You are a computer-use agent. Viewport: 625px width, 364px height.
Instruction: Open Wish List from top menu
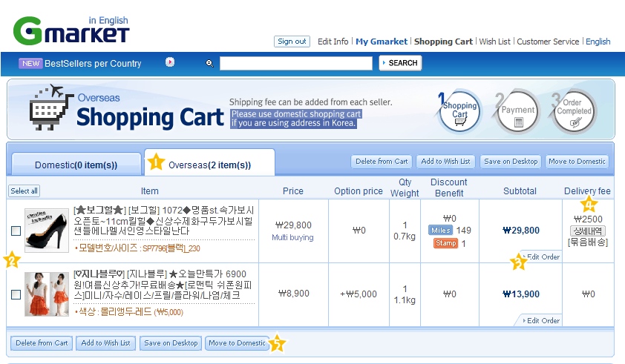494,42
